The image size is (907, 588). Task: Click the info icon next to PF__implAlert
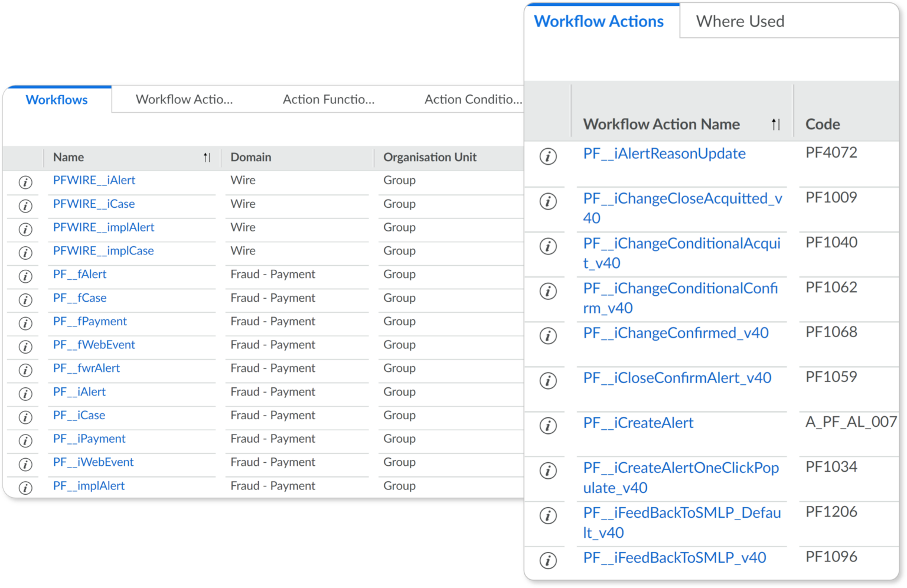tap(24, 488)
